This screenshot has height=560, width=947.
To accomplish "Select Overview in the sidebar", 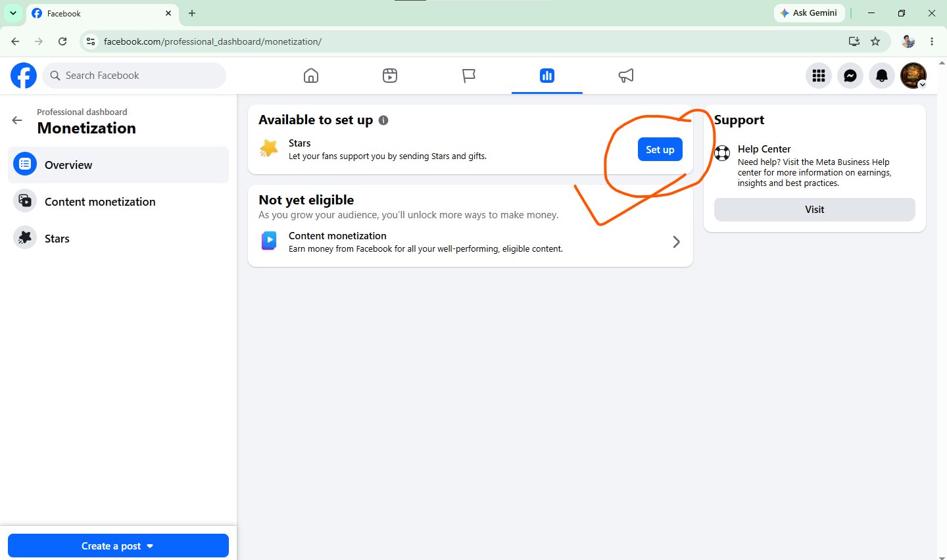I will coord(118,165).
